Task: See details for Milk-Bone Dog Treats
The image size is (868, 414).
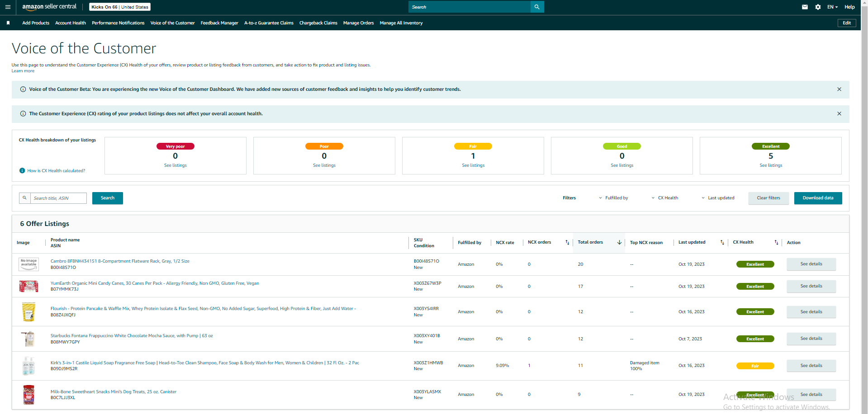Action: [x=811, y=395]
